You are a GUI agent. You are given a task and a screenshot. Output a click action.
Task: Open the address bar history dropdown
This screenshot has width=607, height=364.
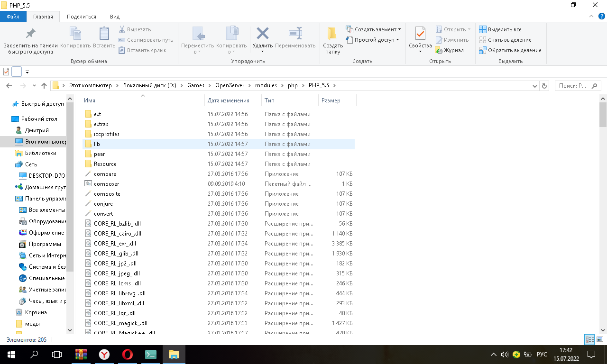pyautogui.click(x=535, y=86)
